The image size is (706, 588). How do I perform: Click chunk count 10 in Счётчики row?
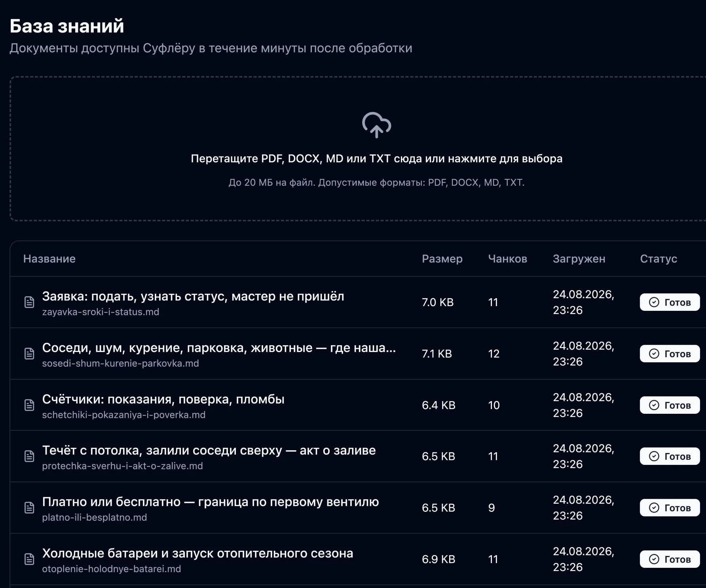[494, 405]
